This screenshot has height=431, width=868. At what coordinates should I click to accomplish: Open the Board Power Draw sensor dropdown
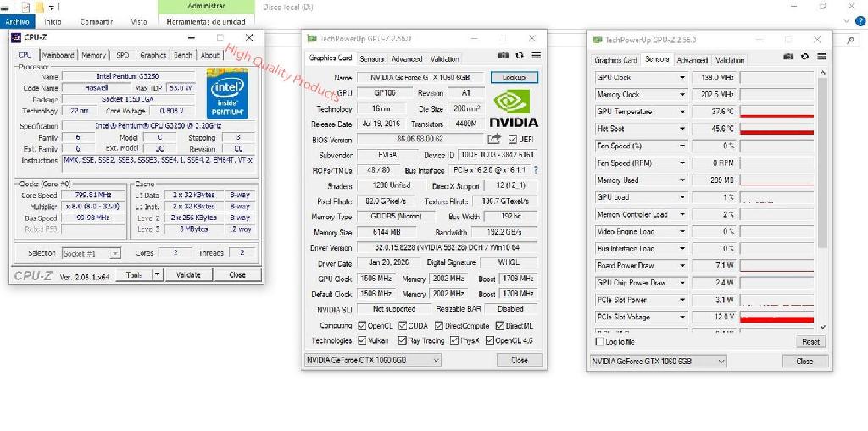(x=682, y=266)
